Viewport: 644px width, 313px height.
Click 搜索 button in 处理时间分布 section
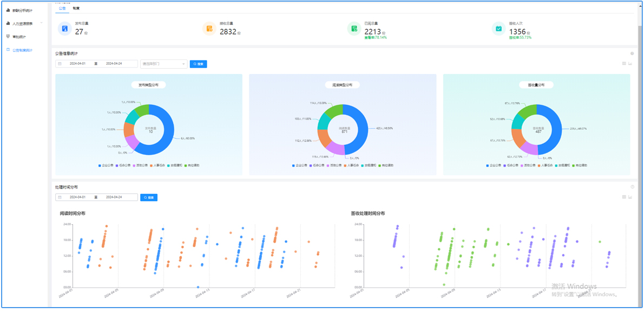coord(149,197)
